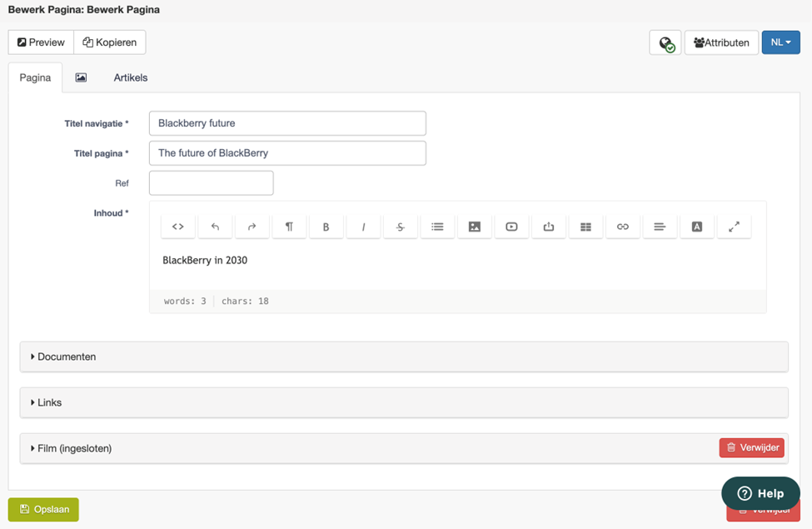812x529 pixels.
Task: Undo the last editor change
Action: point(215,227)
